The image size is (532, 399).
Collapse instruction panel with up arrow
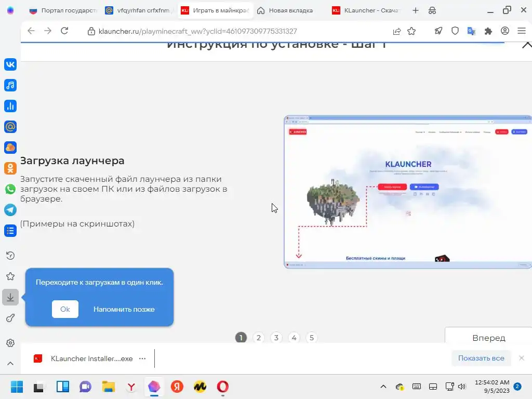[x=527, y=45]
